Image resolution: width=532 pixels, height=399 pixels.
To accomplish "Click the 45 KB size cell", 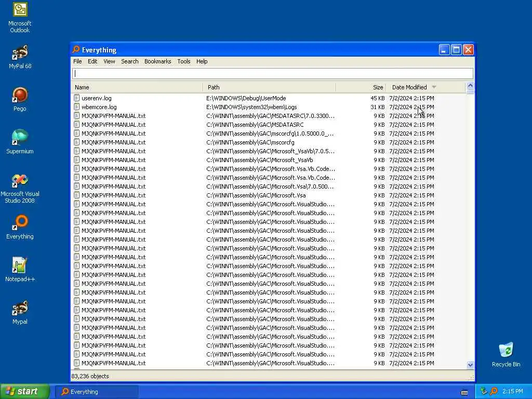I will pyautogui.click(x=377, y=98).
